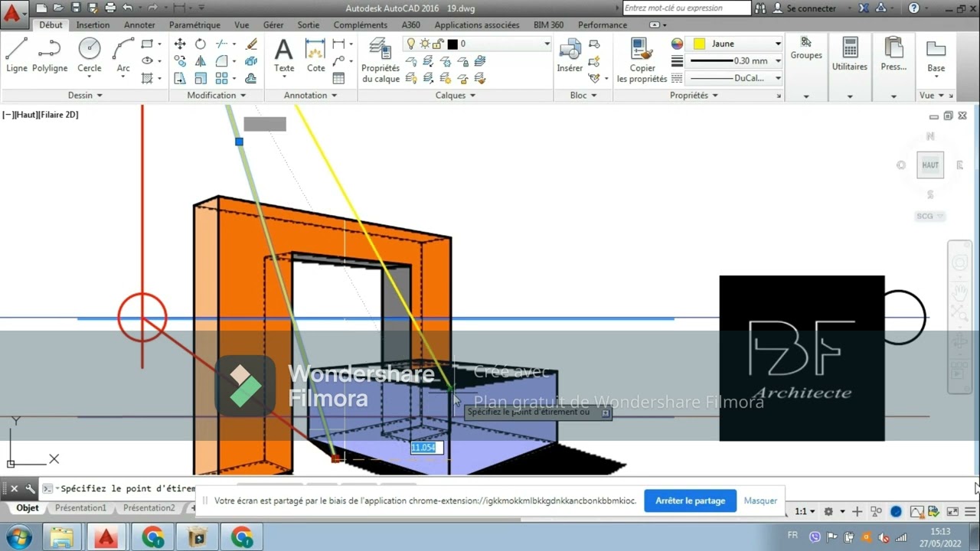The height and width of the screenshot is (551, 980).
Task: Click Se connecter account button
Action: click(805, 8)
